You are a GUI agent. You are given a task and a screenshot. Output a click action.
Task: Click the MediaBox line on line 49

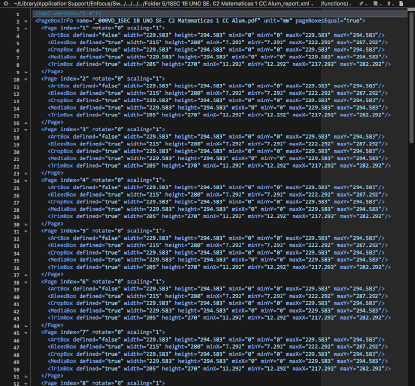point(218,361)
